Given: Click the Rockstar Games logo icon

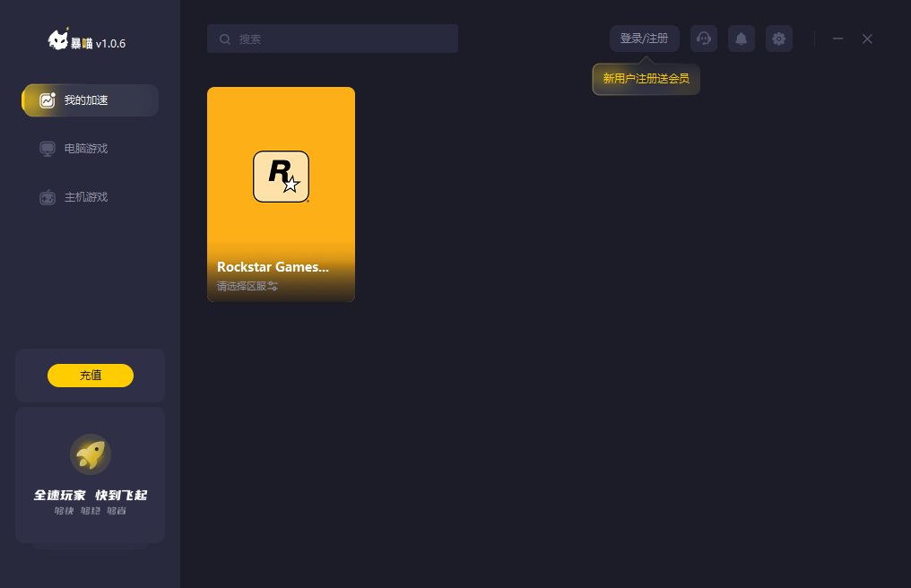Looking at the screenshot, I should (282, 177).
